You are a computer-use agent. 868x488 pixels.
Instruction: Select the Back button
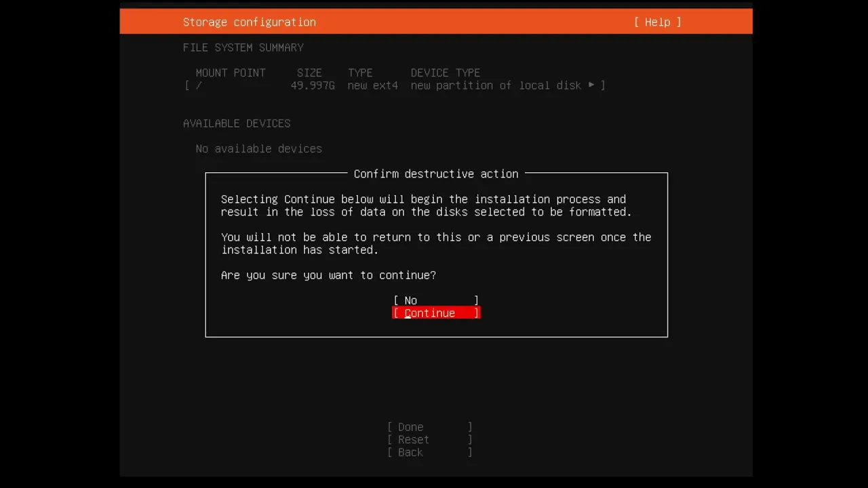tap(430, 453)
